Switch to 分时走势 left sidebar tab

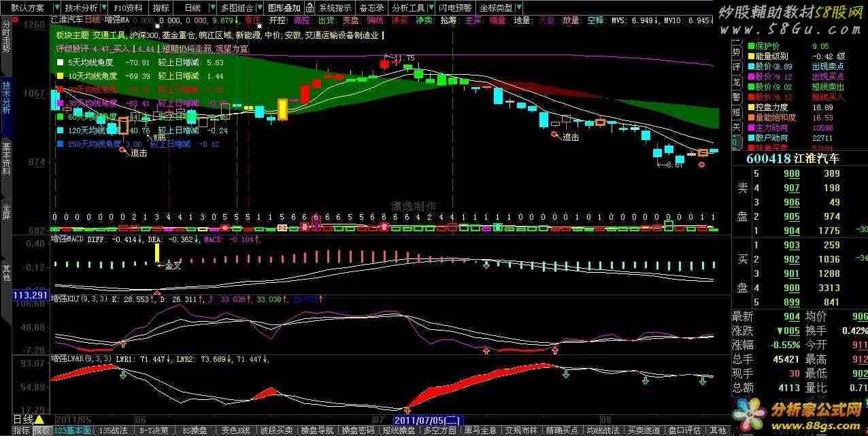point(6,38)
